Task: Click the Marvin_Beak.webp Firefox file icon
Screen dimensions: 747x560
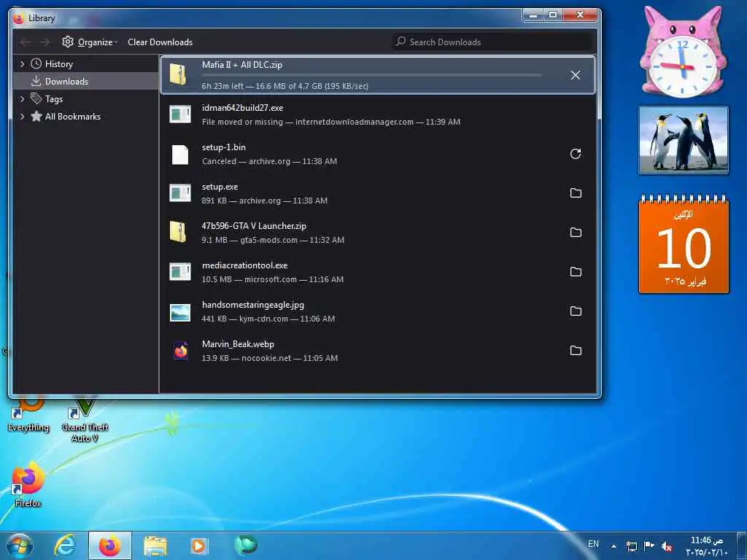Action: click(x=181, y=351)
